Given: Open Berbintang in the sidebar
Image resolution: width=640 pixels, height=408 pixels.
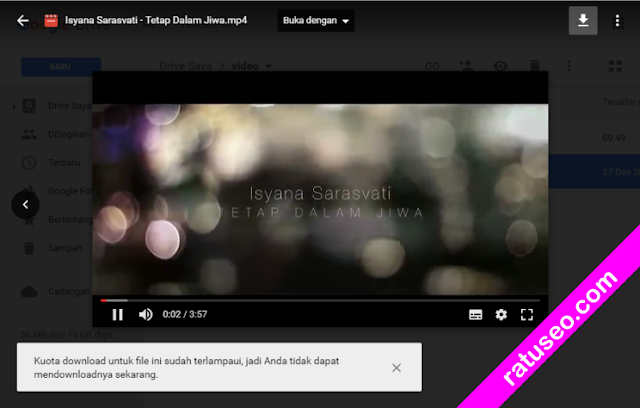Looking at the screenshot, I should click(57, 220).
